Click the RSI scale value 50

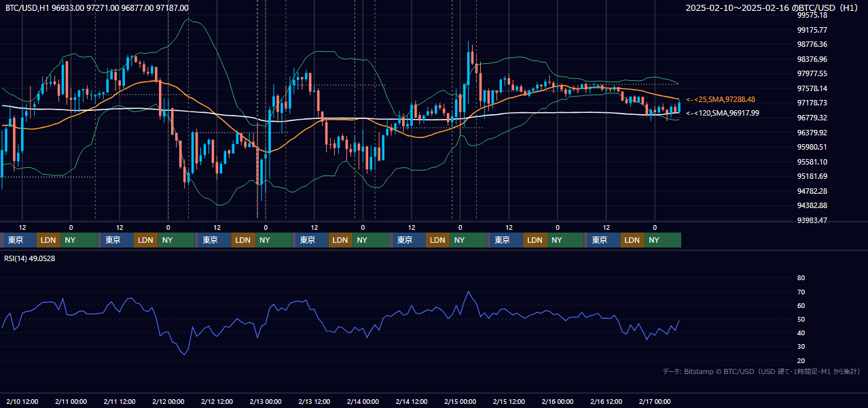click(801, 319)
